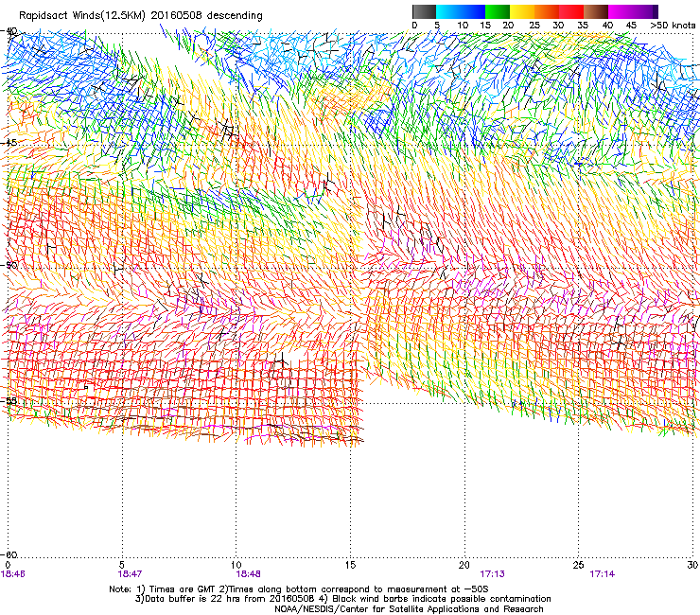Click the yellow 20-25 knots legend swatch
Viewport: 700px width, 615px height.
522,11
